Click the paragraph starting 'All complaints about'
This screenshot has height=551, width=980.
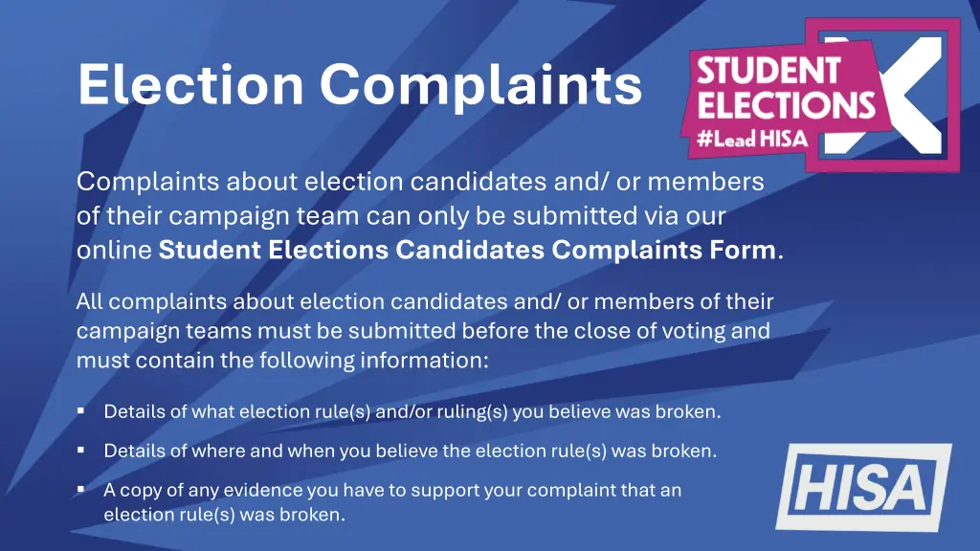tap(424, 331)
